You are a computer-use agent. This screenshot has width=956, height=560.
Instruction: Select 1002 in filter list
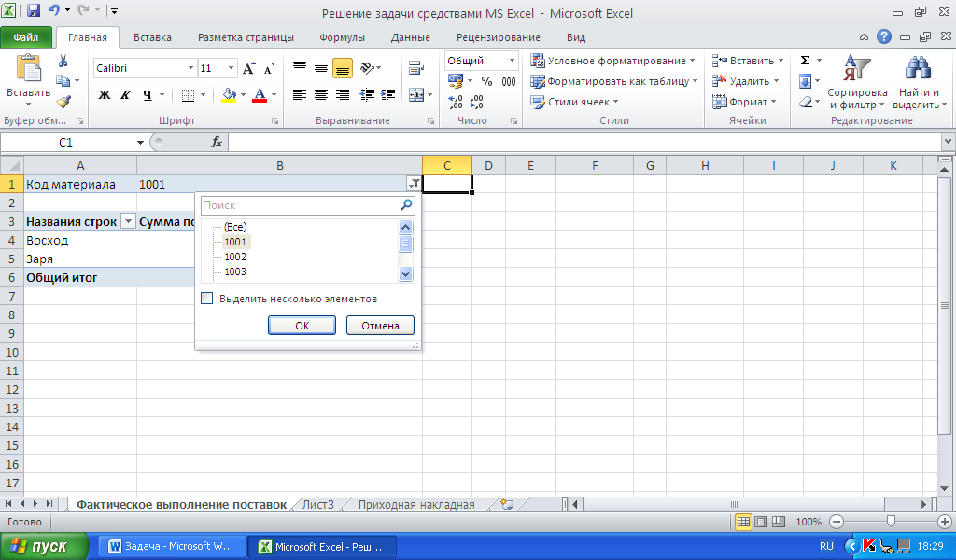tap(235, 257)
